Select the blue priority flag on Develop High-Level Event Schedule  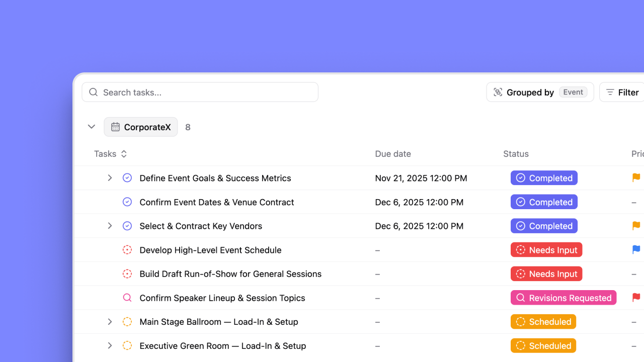(x=635, y=249)
